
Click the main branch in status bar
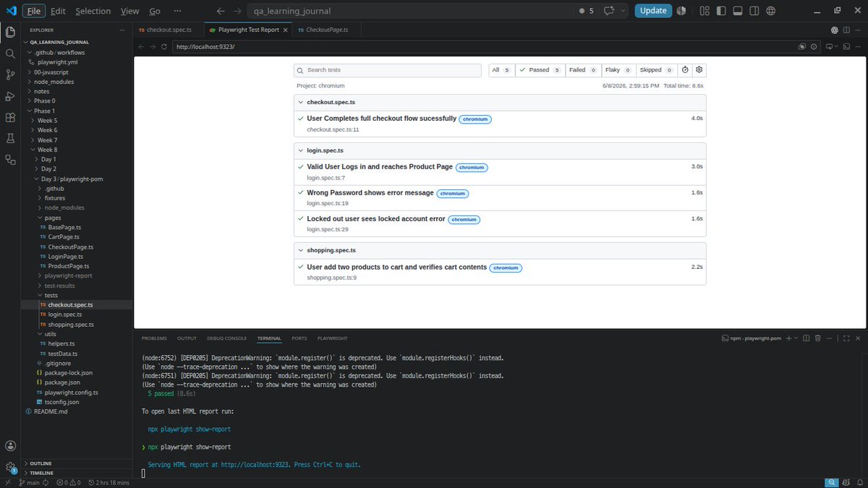29,482
